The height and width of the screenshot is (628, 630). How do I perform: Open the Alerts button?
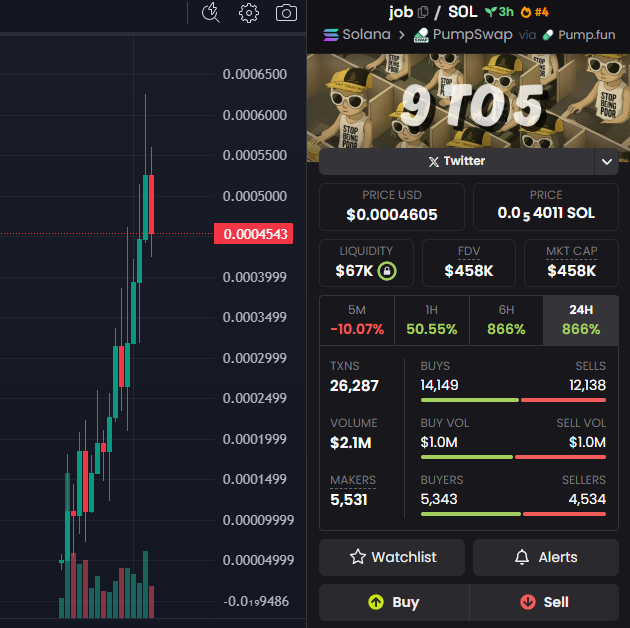tap(546, 557)
